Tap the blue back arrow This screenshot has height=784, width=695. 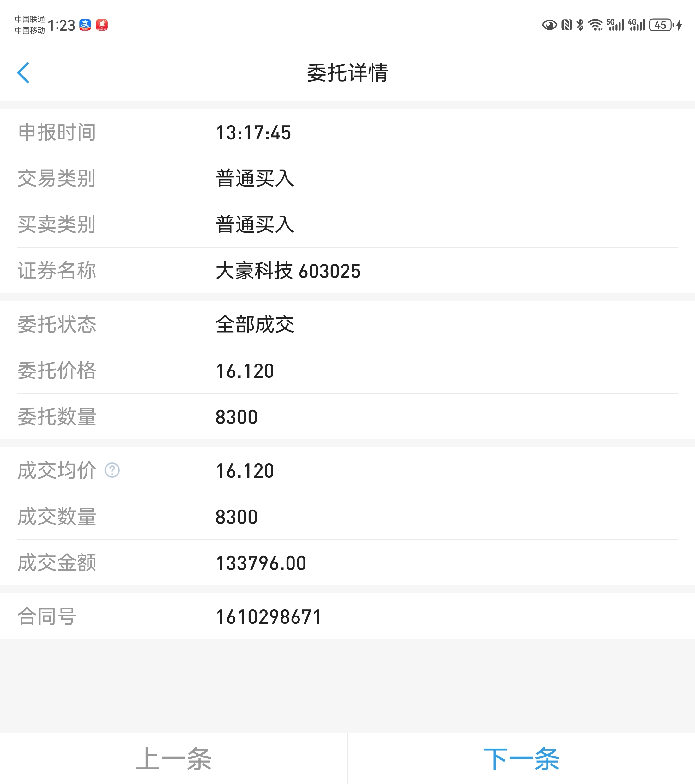pos(23,73)
